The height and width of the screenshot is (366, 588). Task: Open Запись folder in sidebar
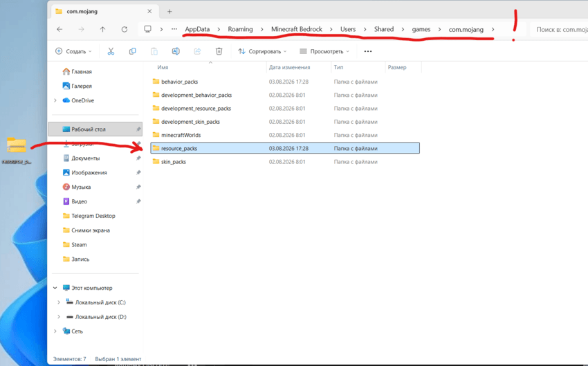coord(80,259)
